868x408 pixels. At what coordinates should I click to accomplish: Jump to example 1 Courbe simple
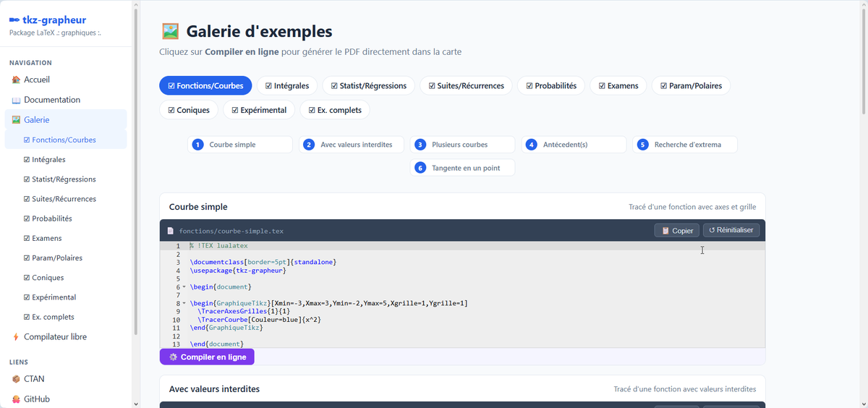pyautogui.click(x=240, y=145)
